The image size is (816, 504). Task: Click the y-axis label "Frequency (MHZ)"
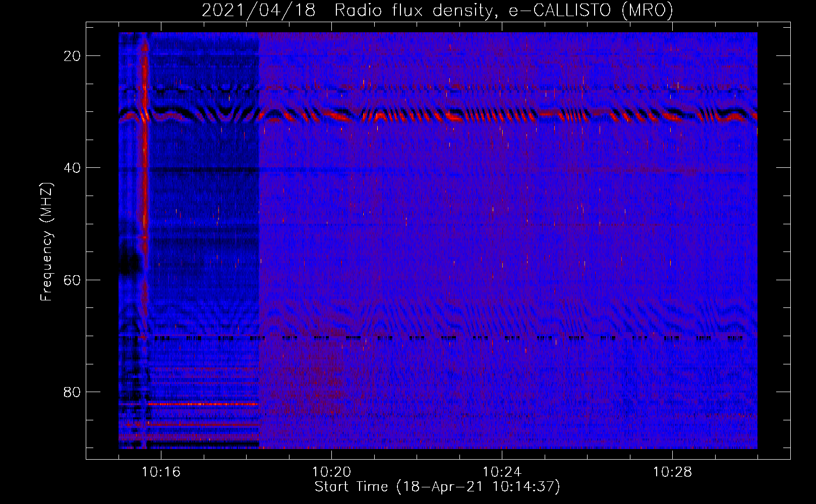click(46, 242)
